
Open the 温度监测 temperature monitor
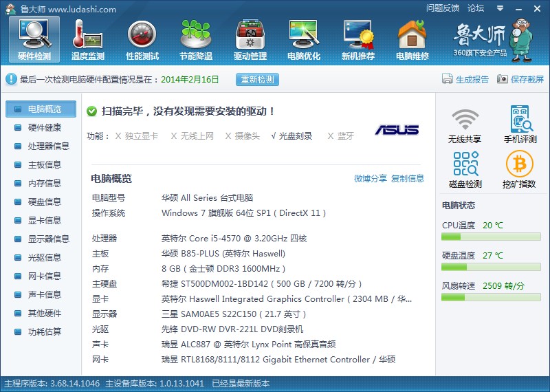pos(88,39)
